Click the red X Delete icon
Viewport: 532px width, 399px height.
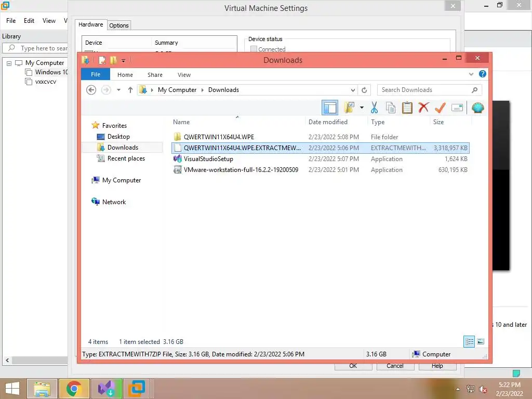pos(423,108)
